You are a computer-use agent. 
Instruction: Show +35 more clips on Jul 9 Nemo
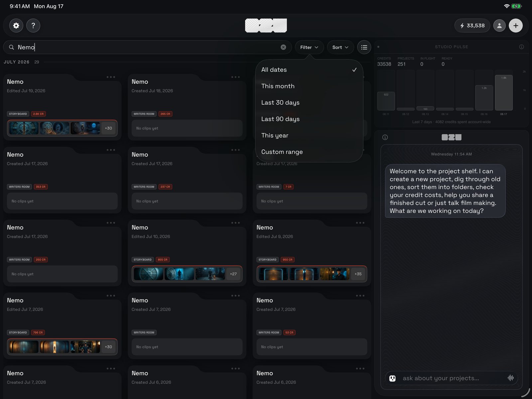coord(358,274)
